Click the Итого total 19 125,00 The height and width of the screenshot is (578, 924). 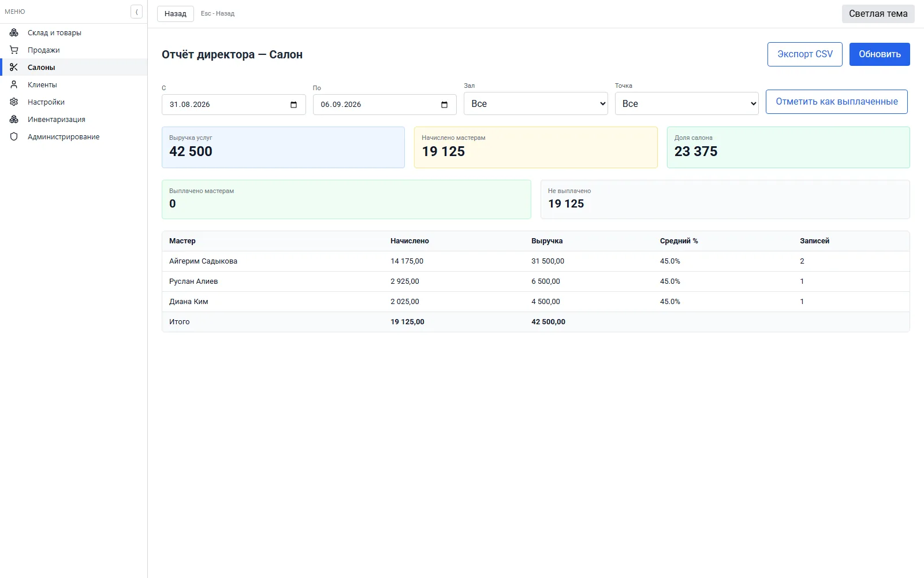tap(407, 322)
